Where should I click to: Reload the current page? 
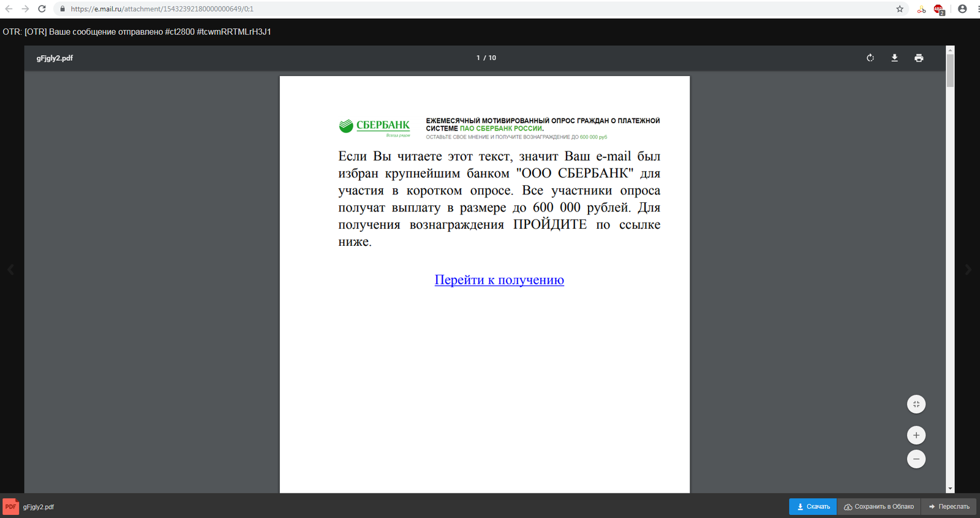click(42, 9)
